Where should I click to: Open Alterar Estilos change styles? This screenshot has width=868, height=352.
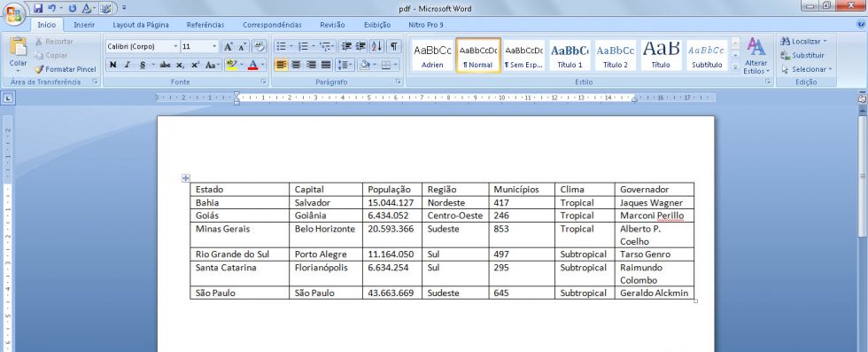point(756,56)
